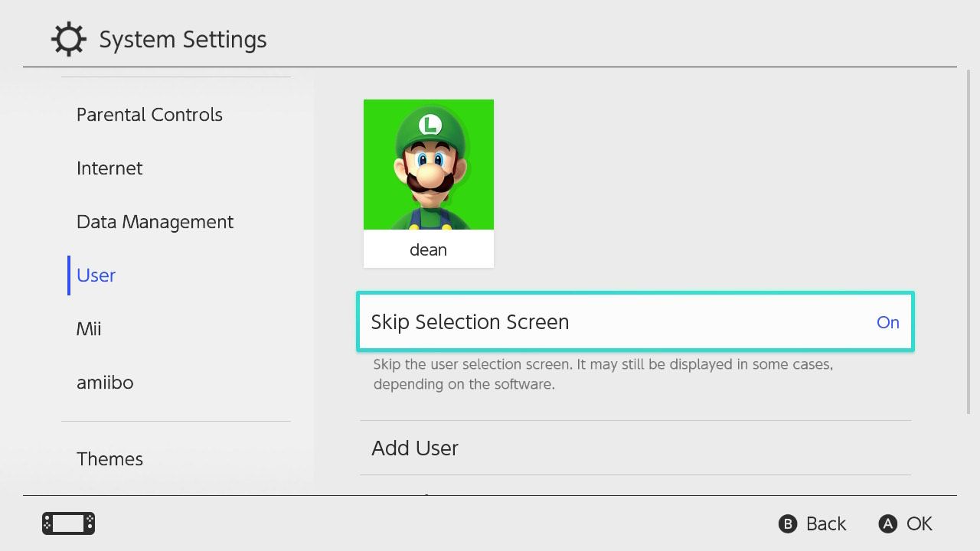
Task: Open the dean user profile thumbnail
Action: [x=428, y=165]
